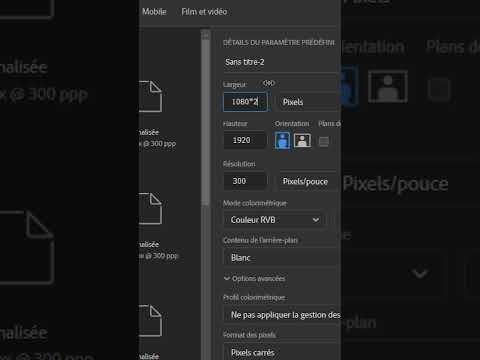Click the Mode colorimétrique label
480x360 pixels.
coord(255,203)
